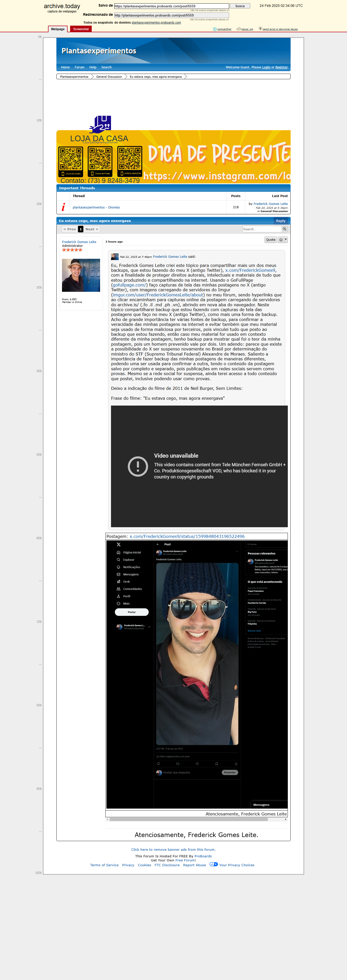This screenshot has width=347, height=980.
Task: Click the Explorar search icon
Action: (x=118, y=560)
